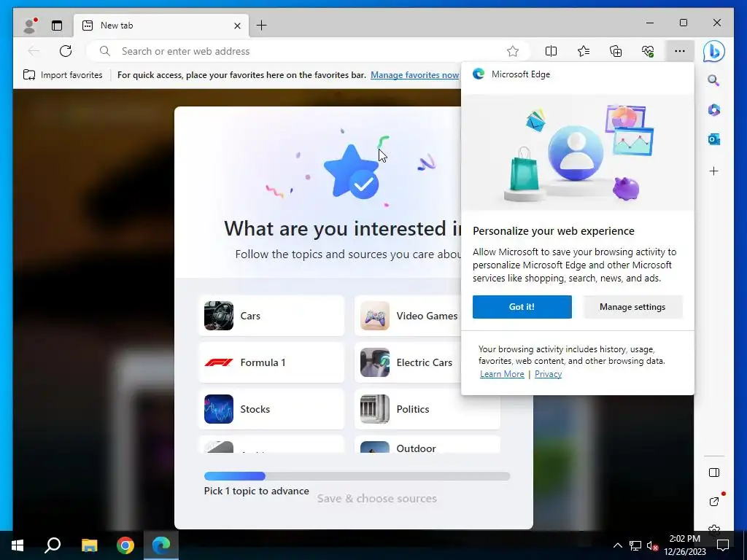
Task: Open the Bing Copilot sidebar button
Action: click(x=713, y=51)
